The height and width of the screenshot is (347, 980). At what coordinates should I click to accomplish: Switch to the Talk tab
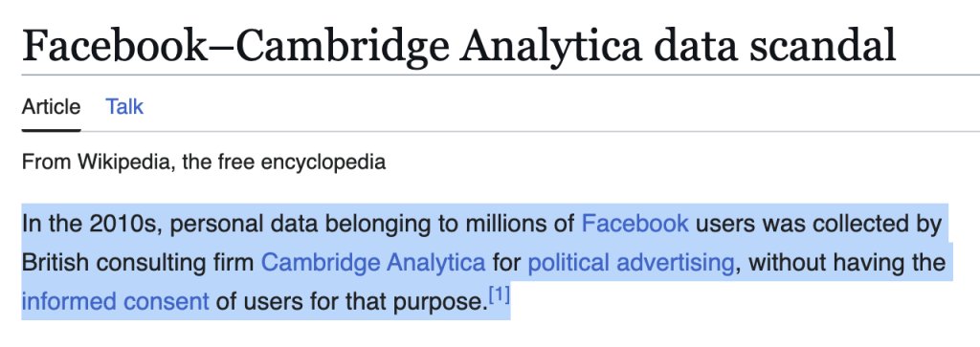[124, 107]
